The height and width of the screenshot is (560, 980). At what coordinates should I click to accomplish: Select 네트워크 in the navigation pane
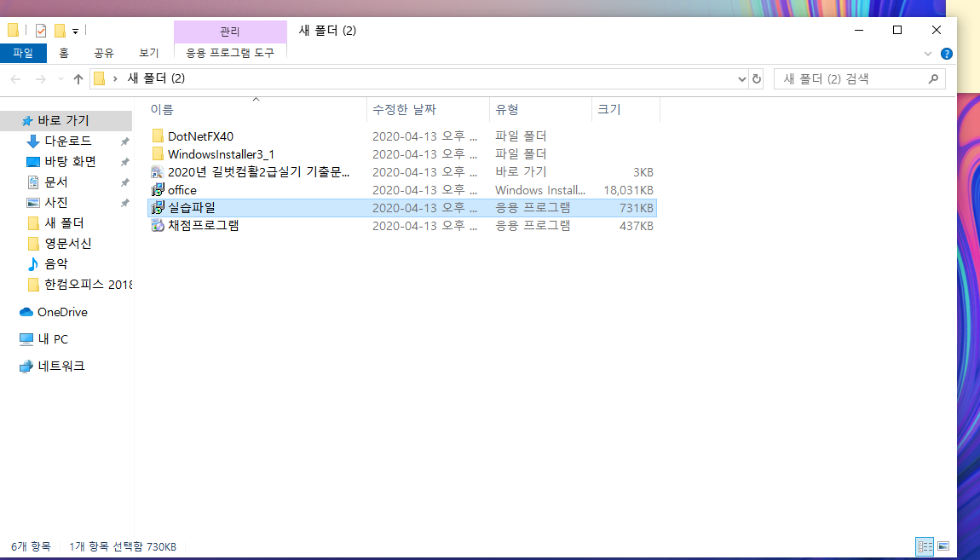[61, 367]
